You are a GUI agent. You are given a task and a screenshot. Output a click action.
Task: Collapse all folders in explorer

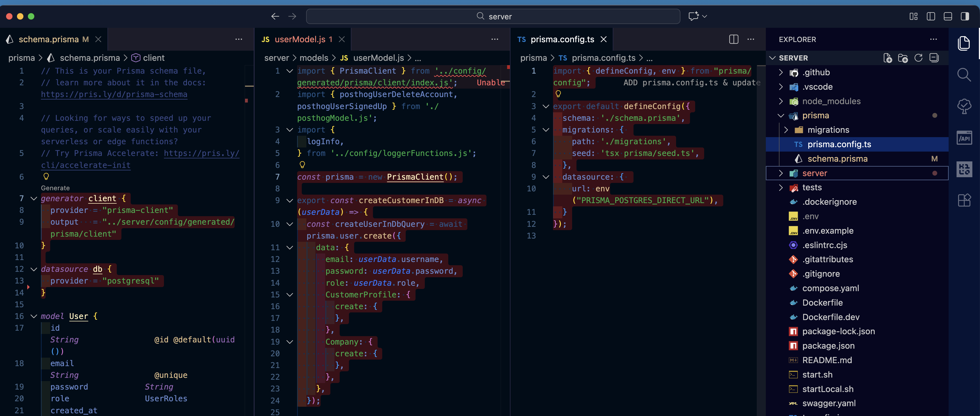[934, 58]
